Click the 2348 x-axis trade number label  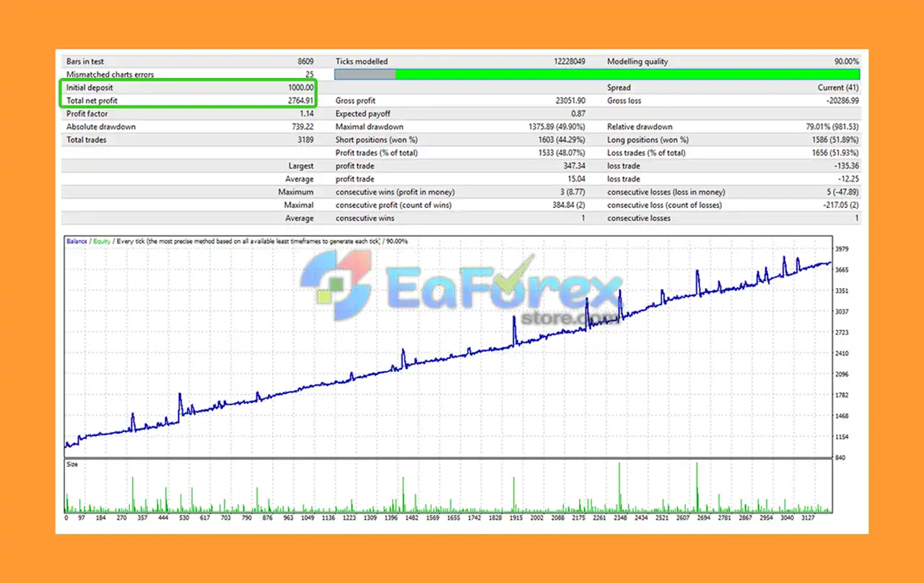(622, 518)
